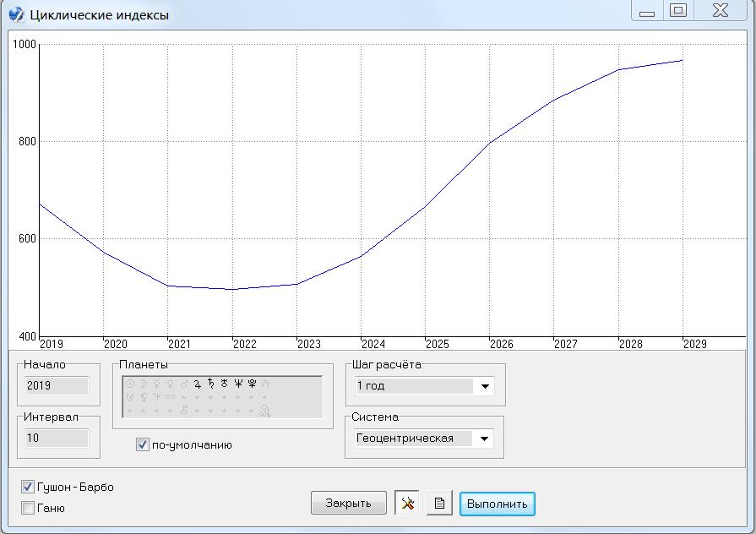Viewport: 756px width, 534px height.
Task: Click the 2026 point on the graph line
Action: (x=490, y=143)
